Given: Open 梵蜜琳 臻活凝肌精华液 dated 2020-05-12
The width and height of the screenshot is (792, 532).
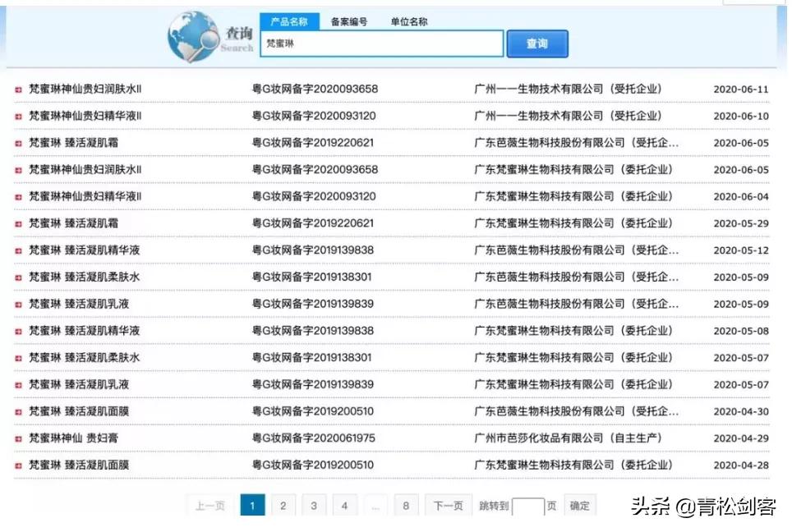Looking at the screenshot, I should [x=85, y=250].
